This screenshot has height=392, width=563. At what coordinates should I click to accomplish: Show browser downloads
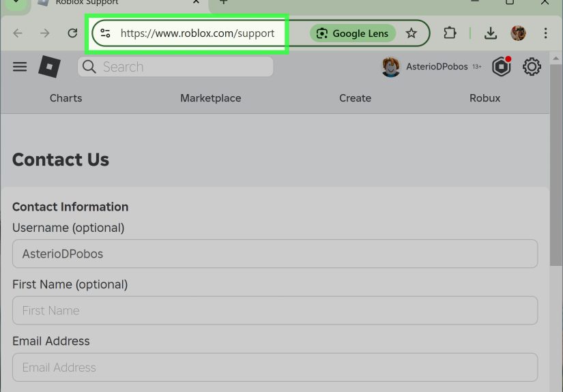491,33
